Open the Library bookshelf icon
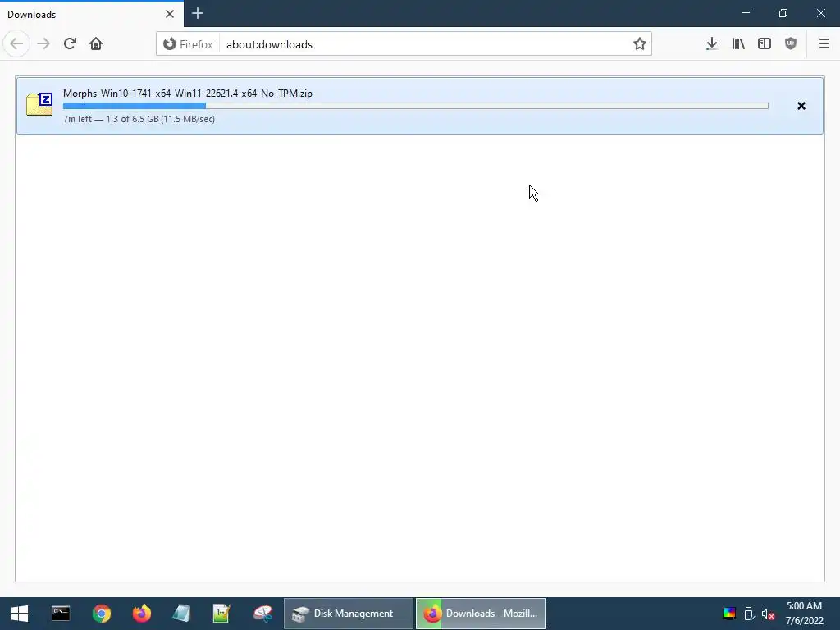The height and width of the screenshot is (630, 840). tap(738, 44)
